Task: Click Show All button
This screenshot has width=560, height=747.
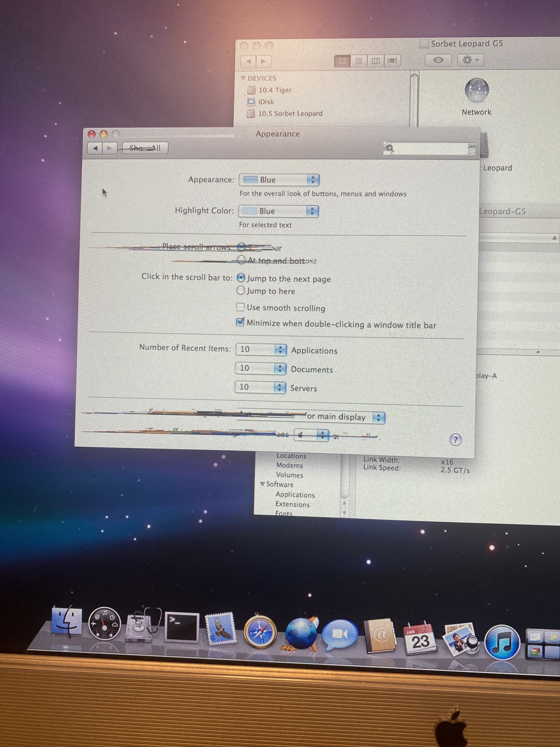Action: tap(145, 148)
